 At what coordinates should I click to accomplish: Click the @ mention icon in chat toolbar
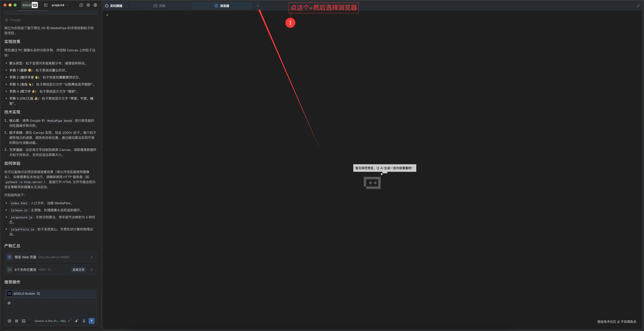(10, 321)
